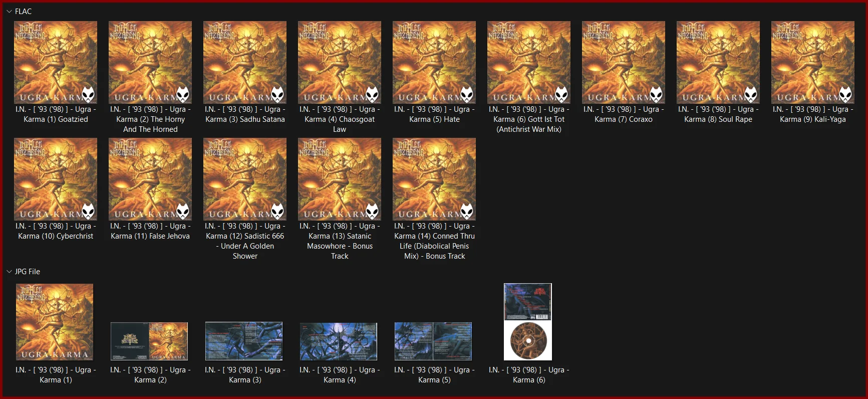Click the file name ending '(8) Soul Rape'
This screenshot has height=399, width=868.
click(x=718, y=114)
